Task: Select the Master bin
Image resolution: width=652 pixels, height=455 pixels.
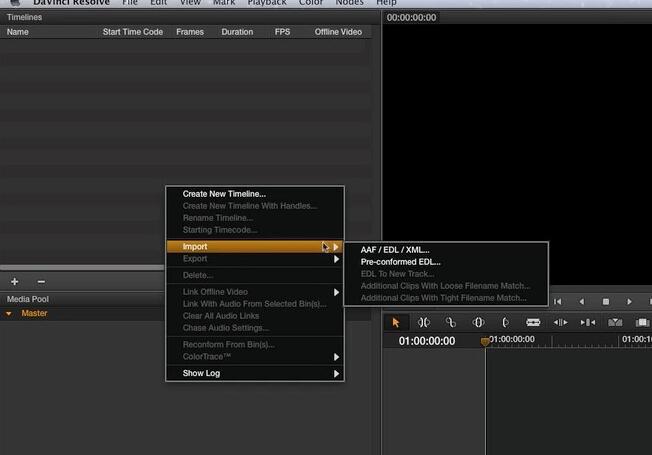Action: (x=35, y=313)
